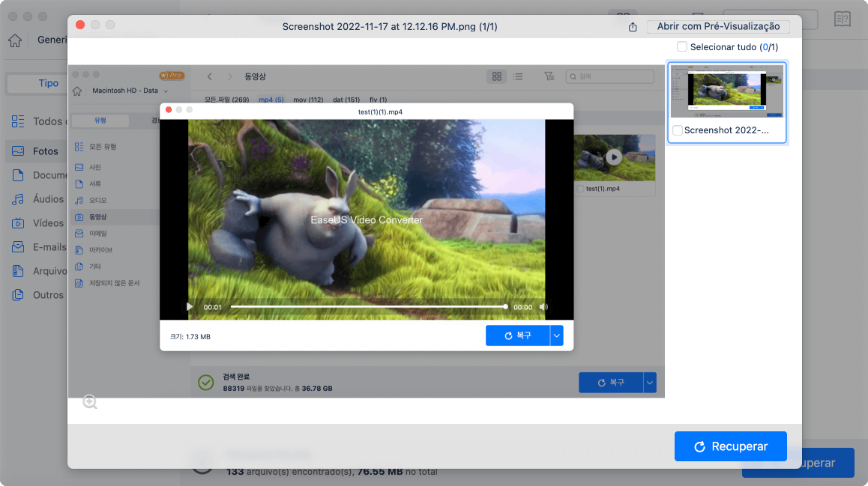Go back with the left chevron beside 동영상

click(210, 77)
